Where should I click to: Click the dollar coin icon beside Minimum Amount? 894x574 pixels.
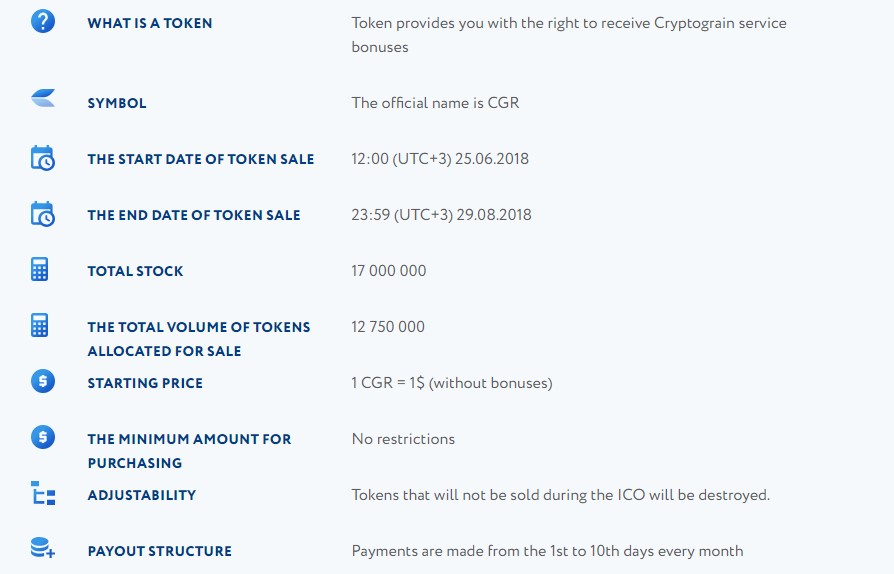pyautogui.click(x=43, y=437)
